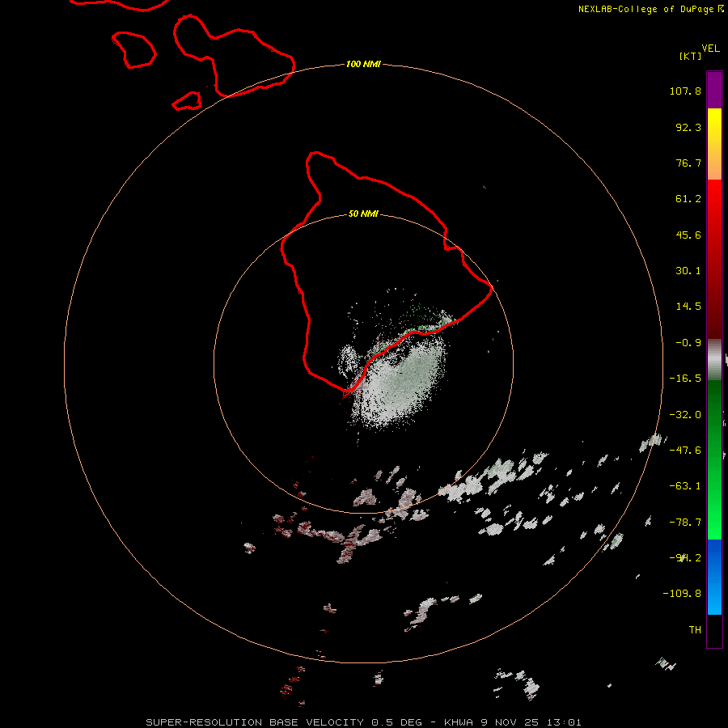Click the 92.3 legend value
Viewport: 728px width, 728px height.
click(688, 127)
